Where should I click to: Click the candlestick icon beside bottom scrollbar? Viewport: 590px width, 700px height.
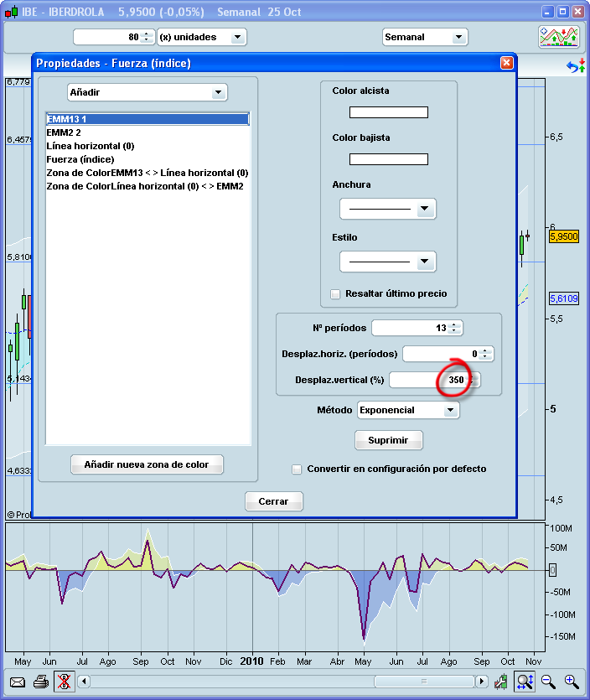point(501,682)
